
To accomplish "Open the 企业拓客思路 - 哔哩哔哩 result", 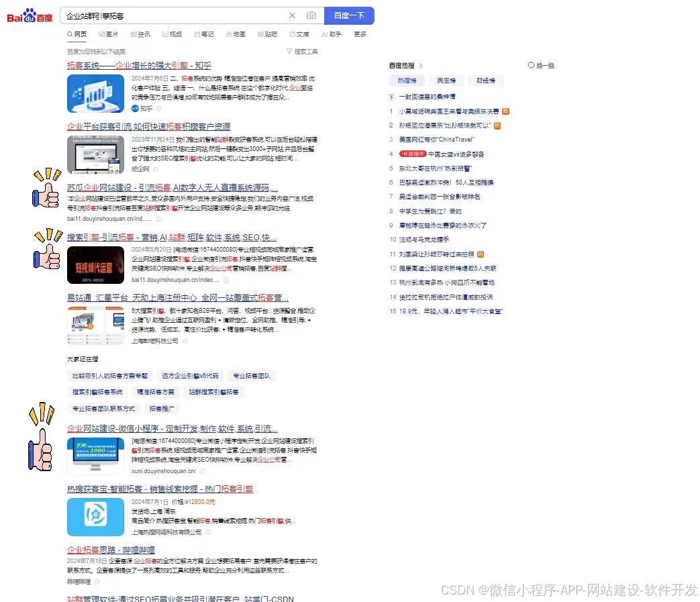I will click(111, 550).
